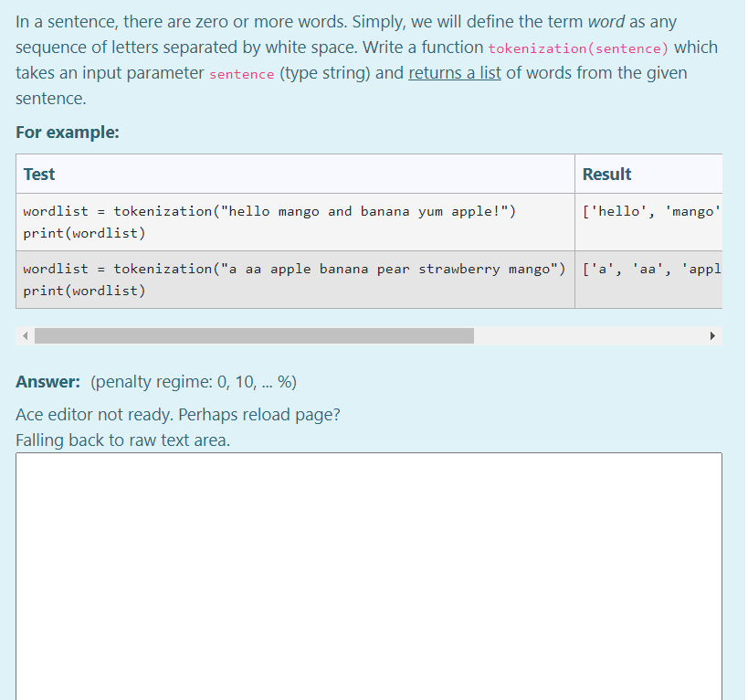
Task: Click the italic word 'word' in the description
Action: pyautogui.click(x=606, y=22)
